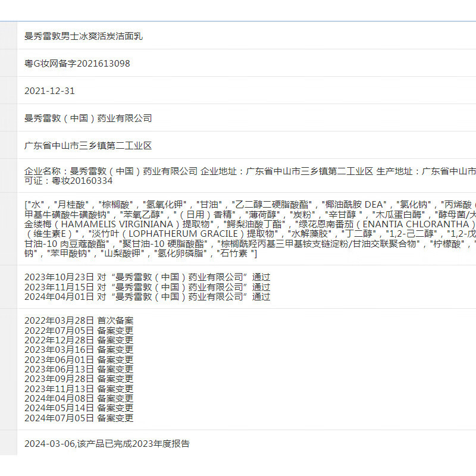The image size is (476, 476).
Task: Select the company name row 曼秀雷敦（中国）药业有限公司
Action: point(88,118)
